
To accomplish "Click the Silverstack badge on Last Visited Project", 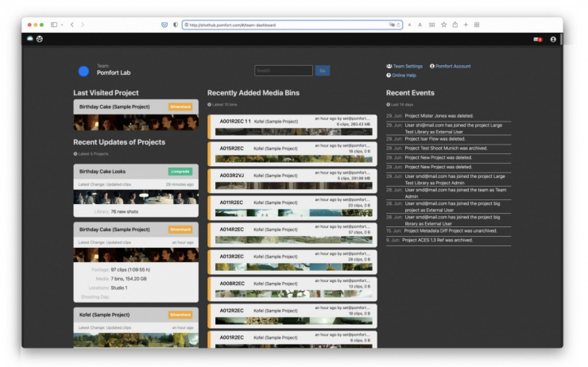I will click(180, 106).
